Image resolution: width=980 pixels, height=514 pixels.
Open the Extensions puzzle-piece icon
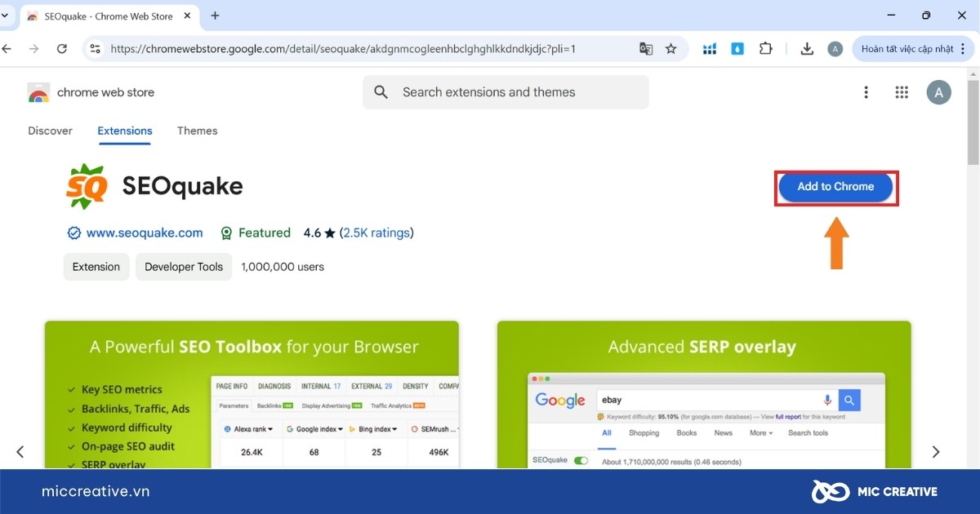click(x=765, y=49)
